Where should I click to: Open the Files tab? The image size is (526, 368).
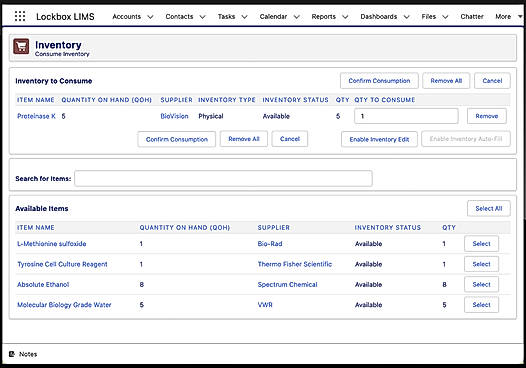tap(429, 16)
